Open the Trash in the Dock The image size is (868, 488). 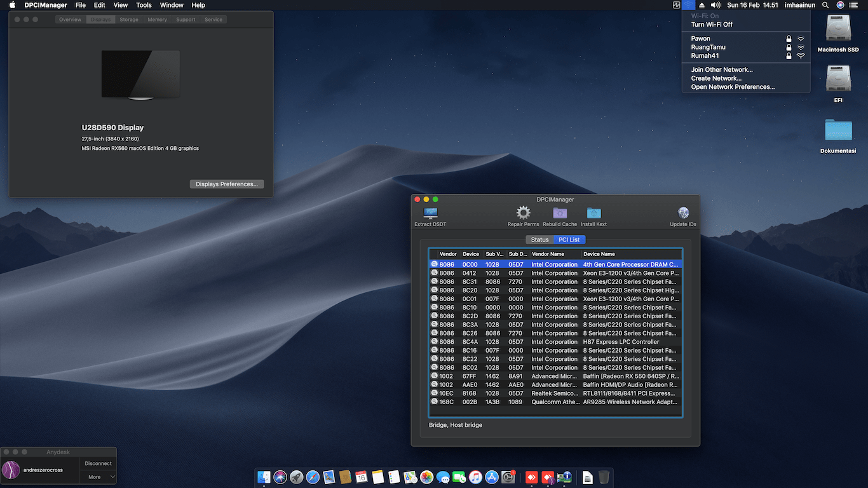[x=604, y=477]
